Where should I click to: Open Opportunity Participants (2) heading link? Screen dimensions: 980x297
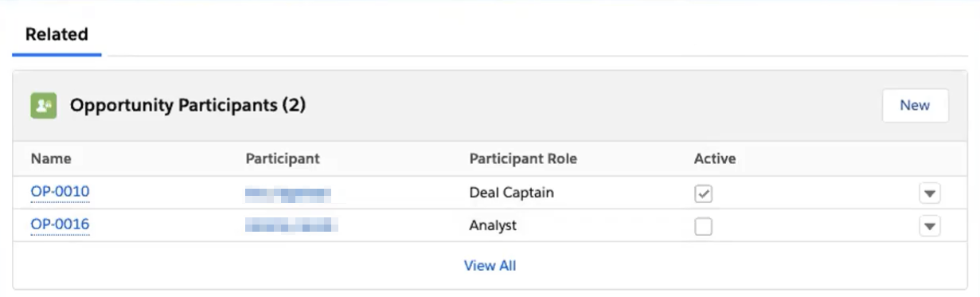tap(188, 105)
